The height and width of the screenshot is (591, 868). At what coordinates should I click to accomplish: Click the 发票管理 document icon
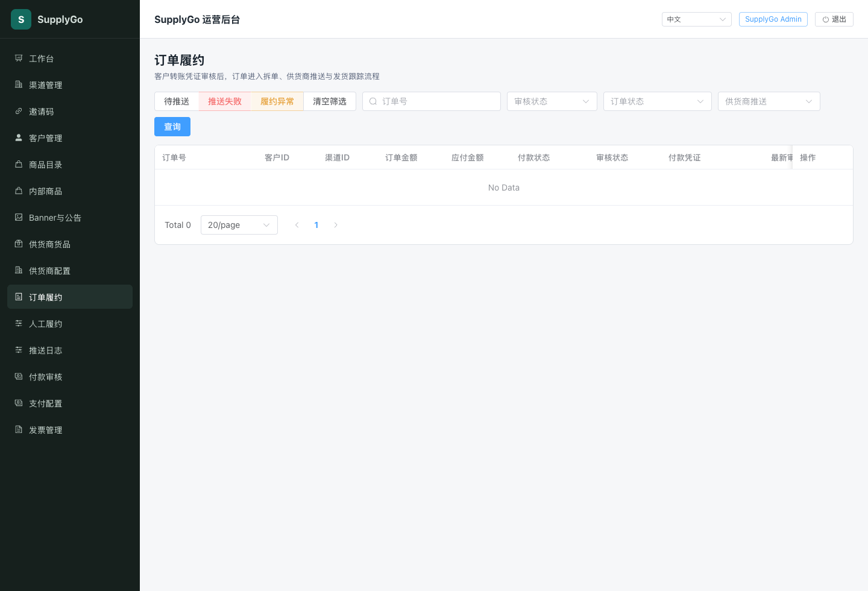[x=19, y=429]
